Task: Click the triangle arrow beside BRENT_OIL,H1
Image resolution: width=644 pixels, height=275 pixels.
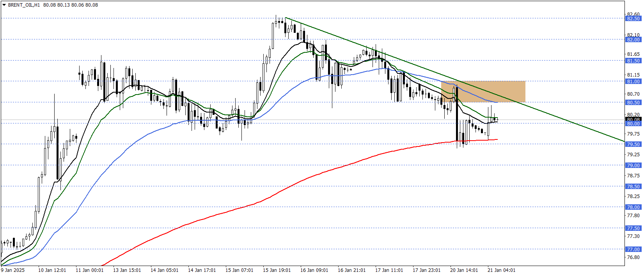Action: [x=4, y=5]
